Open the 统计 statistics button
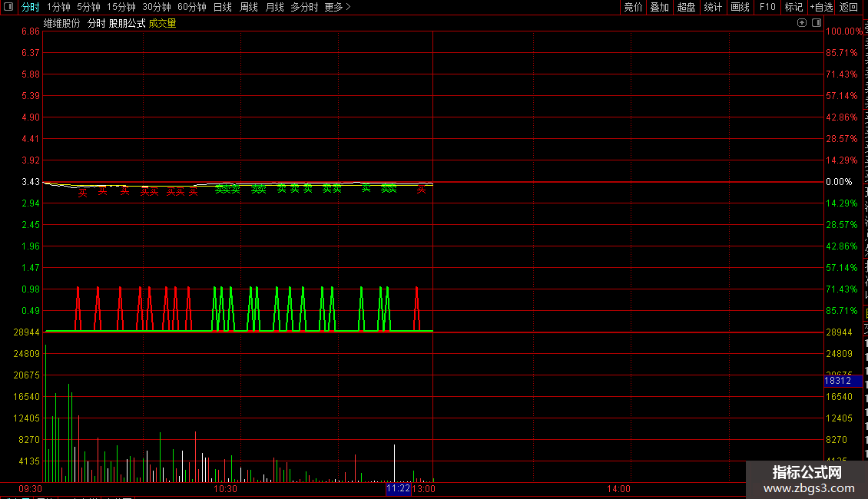The image size is (868, 499). tap(713, 7)
